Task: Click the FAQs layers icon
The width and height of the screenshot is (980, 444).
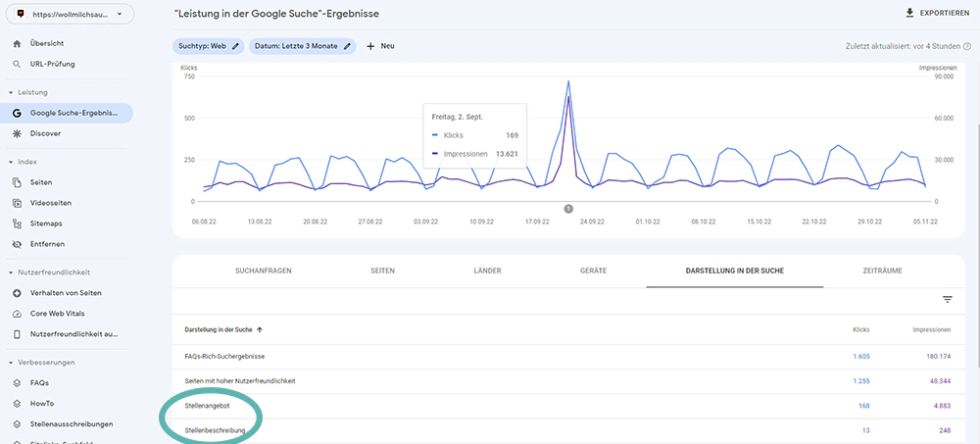Action: pyautogui.click(x=18, y=382)
